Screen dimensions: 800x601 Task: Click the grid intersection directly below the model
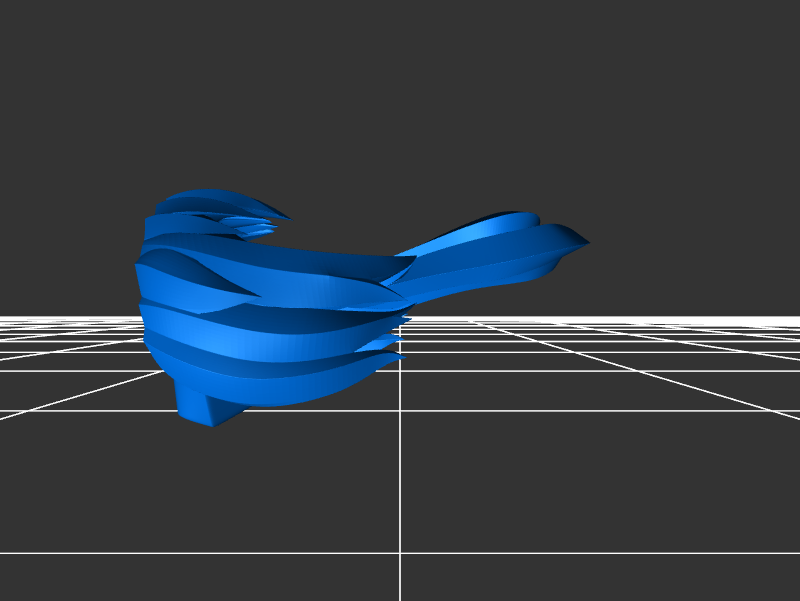400,410
